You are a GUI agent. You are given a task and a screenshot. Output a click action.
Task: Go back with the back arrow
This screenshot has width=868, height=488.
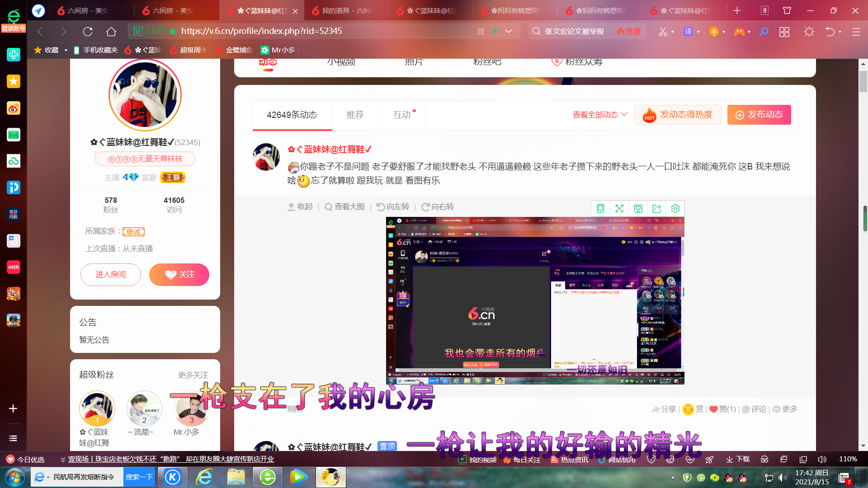[x=40, y=31]
